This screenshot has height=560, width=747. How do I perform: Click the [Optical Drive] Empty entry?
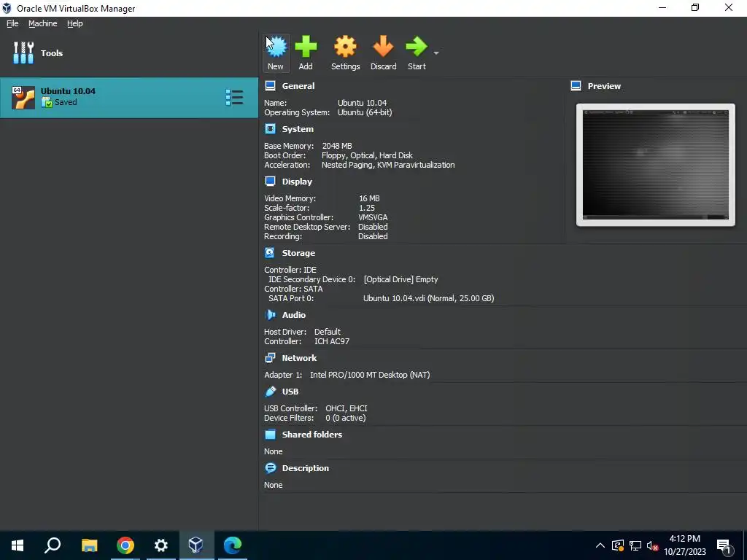[x=400, y=279]
